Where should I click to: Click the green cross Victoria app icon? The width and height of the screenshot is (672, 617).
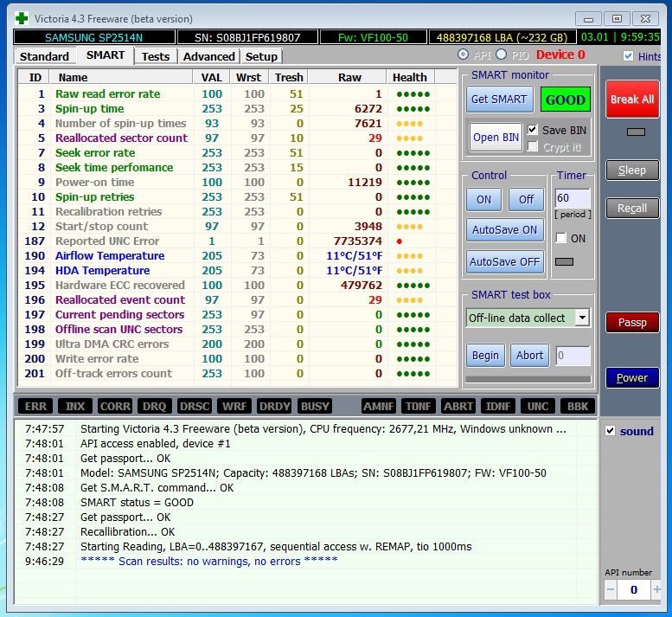click(22, 18)
